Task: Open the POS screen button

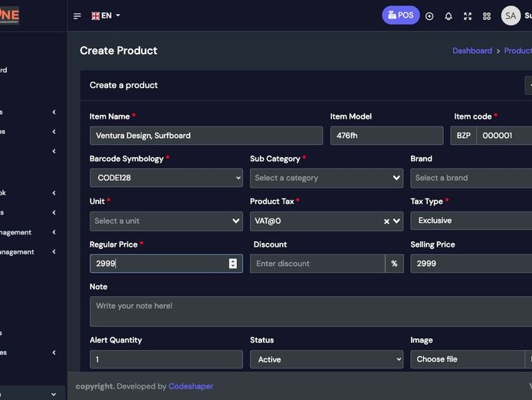Action: (401, 15)
